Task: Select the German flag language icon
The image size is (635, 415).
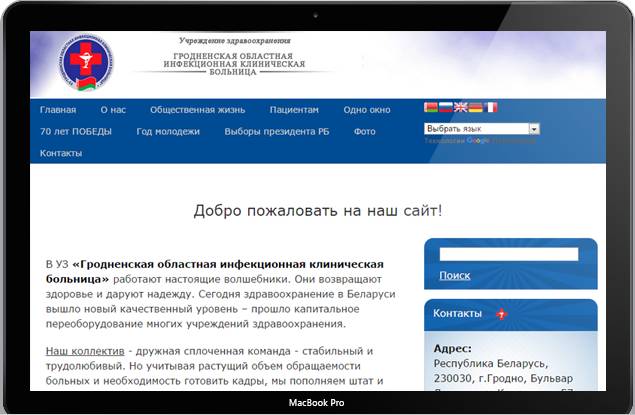Action: [475, 107]
